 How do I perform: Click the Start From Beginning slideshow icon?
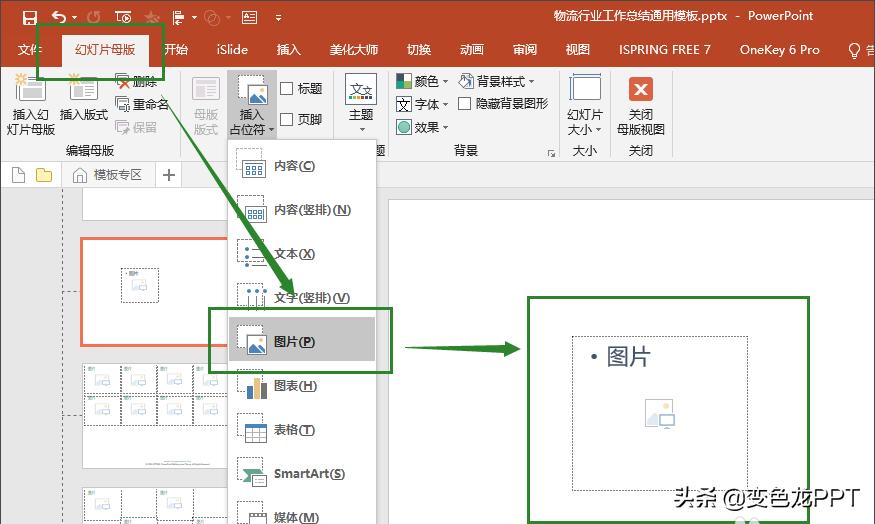(123, 17)
